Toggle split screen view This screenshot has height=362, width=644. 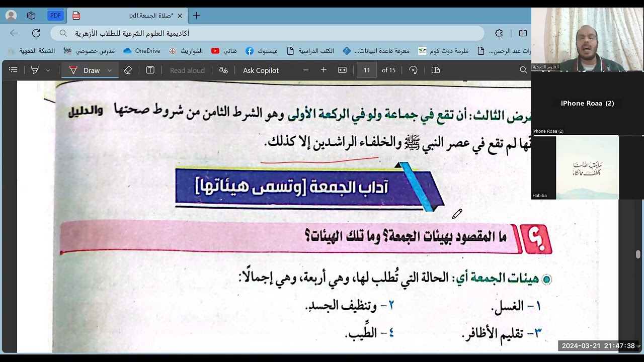coord(523,33)
